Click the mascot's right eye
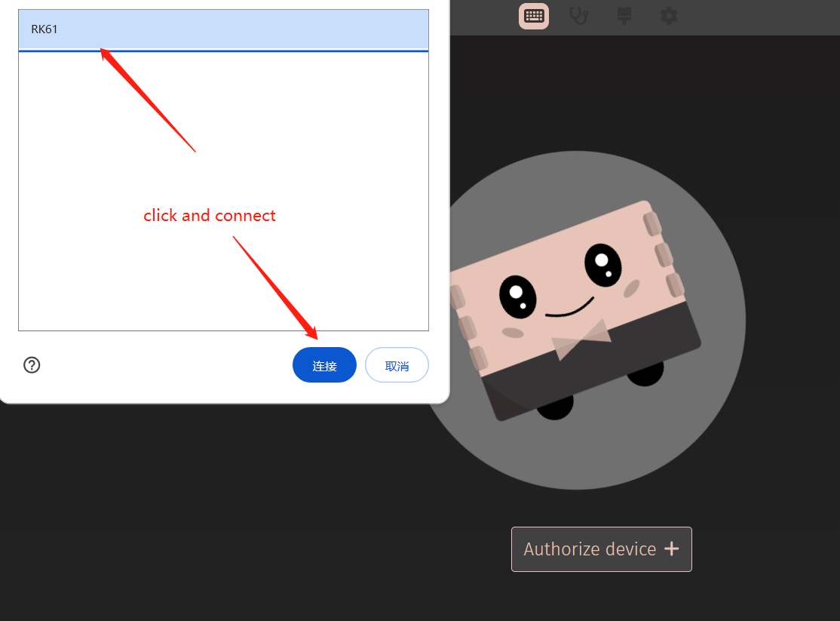Image resolution: width=840 pixels, height=621 pixels. 602,265
